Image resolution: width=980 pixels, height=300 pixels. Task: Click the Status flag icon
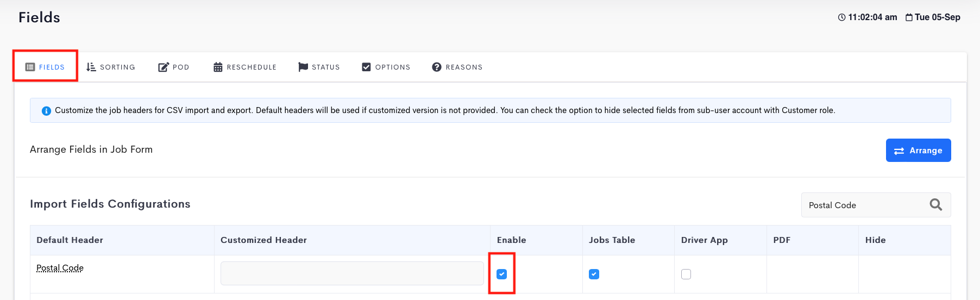tap(303, 67)
